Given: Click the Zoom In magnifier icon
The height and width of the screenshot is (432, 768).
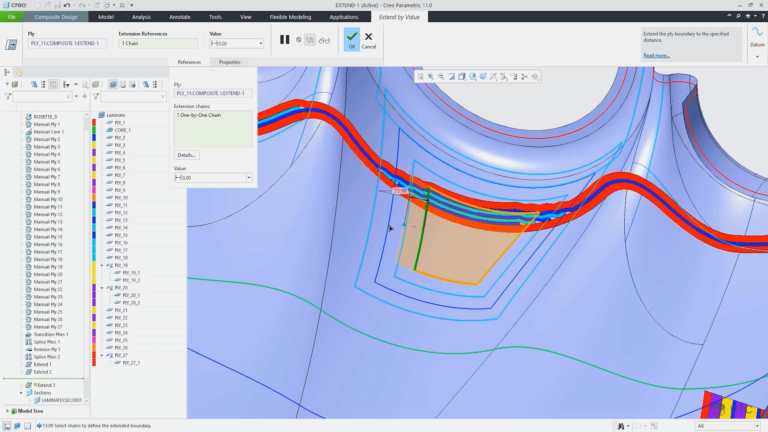Looking at the screenshot, I should [431, 77].
